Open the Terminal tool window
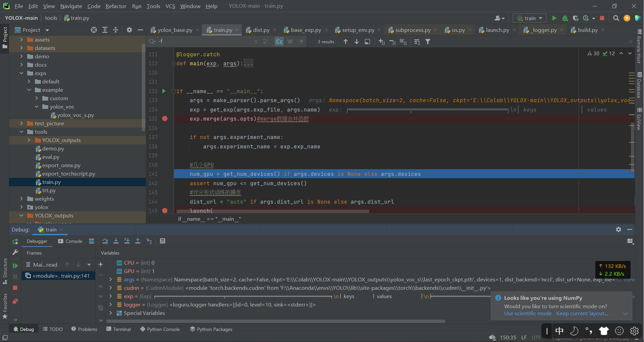The image size is (644, 342). coord(118,329)
